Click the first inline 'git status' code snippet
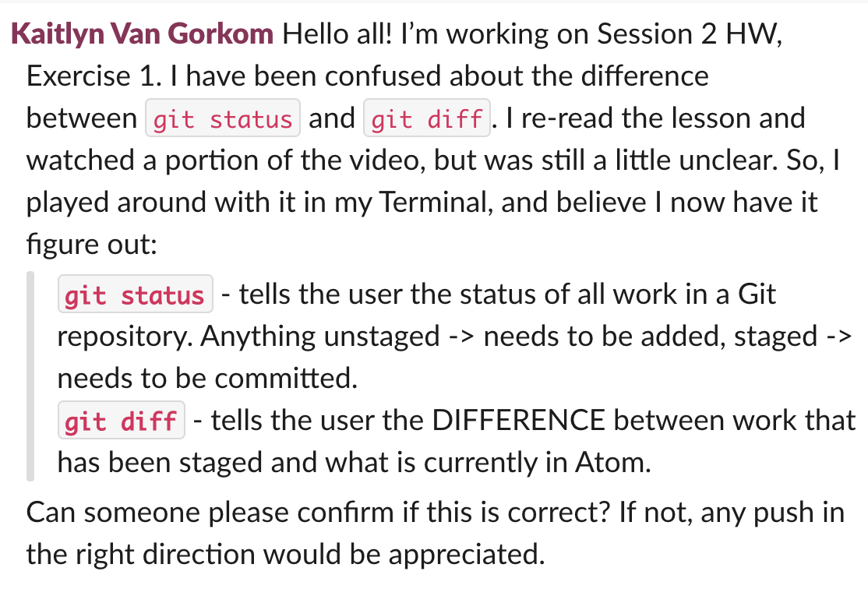Screen dimensions: 868x603 (223, 119)
